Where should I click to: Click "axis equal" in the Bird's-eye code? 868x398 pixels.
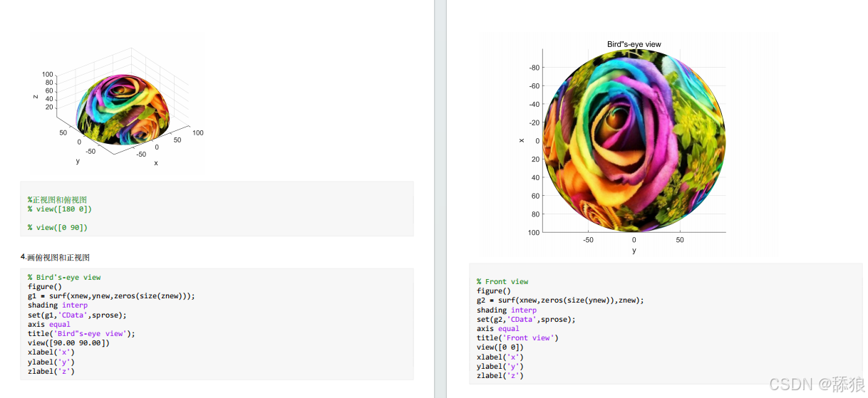click(49, 324)
